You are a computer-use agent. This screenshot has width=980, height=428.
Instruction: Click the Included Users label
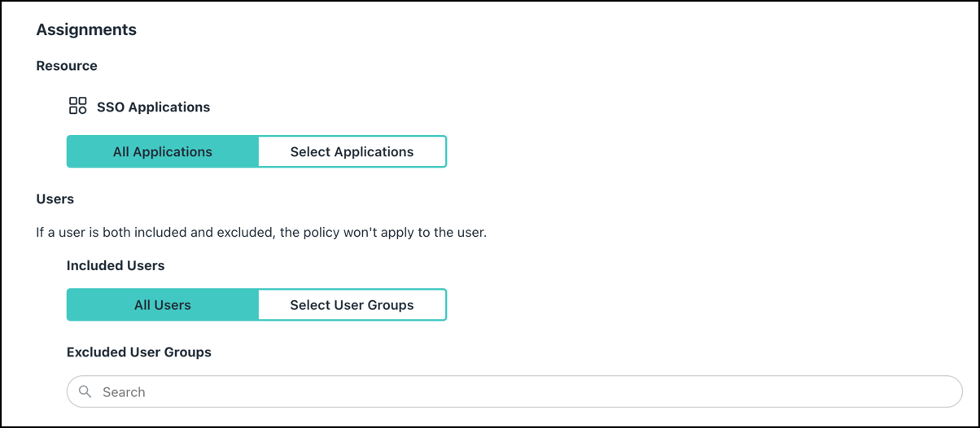(116, 266)
